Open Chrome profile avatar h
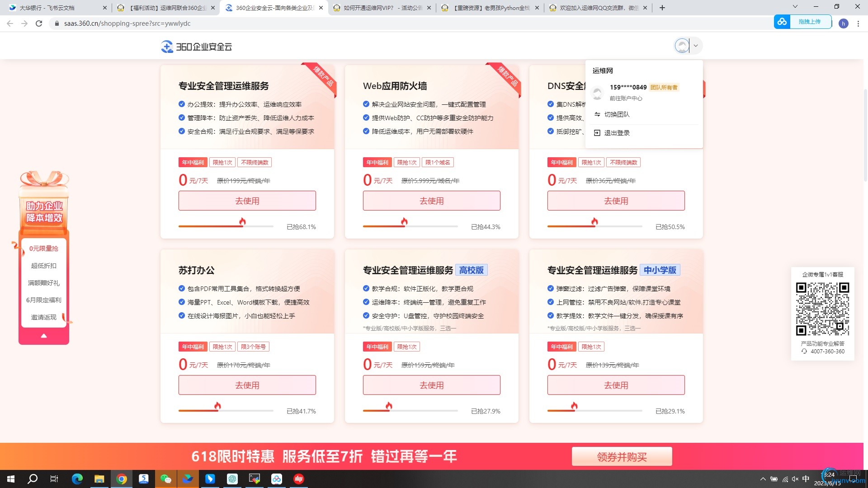The width and height of the screenshot is (868, 488). point(843,23)
